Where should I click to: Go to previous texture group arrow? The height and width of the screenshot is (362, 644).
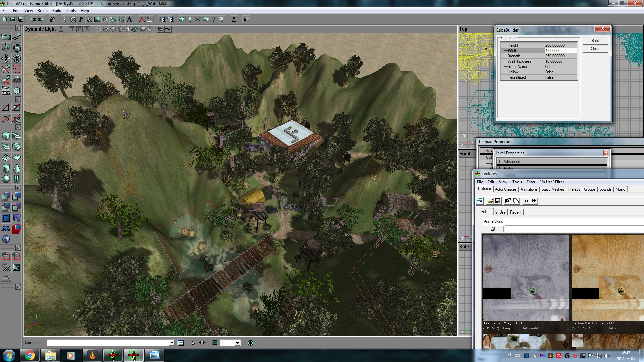click(x=526, y=201)
